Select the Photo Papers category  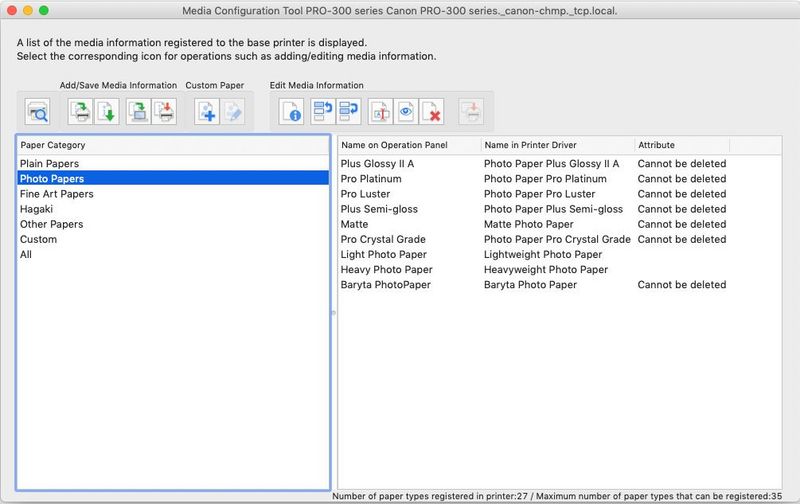point(173,179)
